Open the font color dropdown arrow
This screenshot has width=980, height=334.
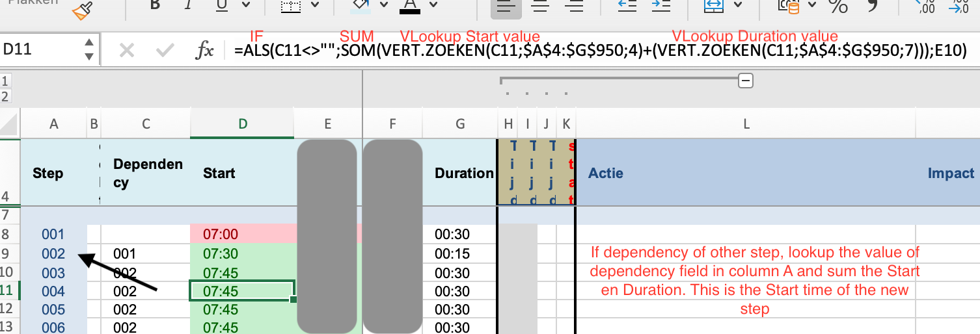433,5
